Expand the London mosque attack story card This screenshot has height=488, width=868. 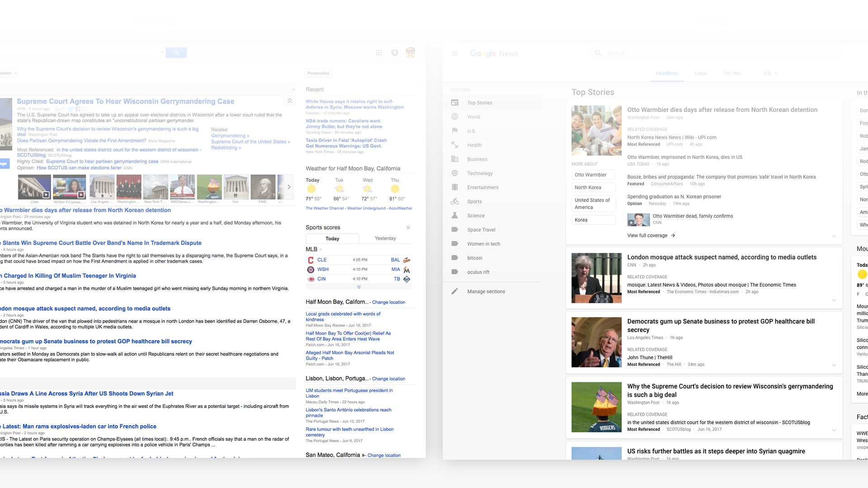point(834,300)
